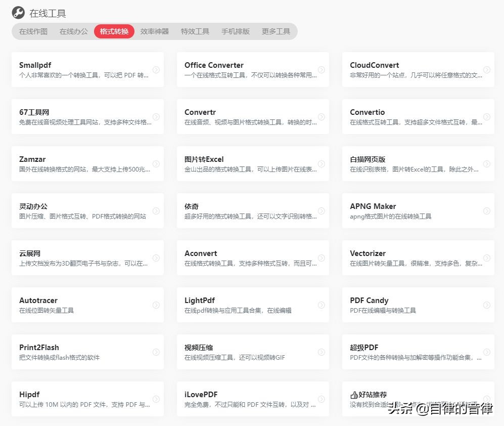The height and width of the screenshot is (426, 504).
Task: Click the arrow icon on the APNG Maker card
Action: (x=487, y=211)
